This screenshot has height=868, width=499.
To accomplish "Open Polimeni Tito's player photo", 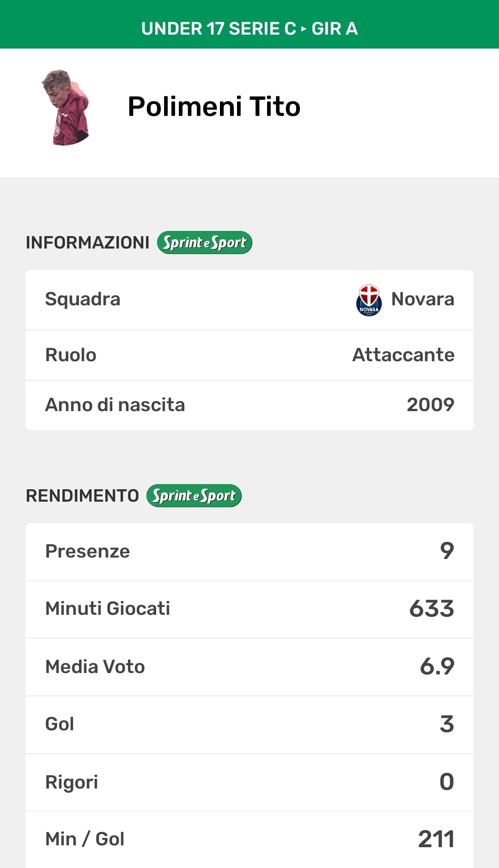I will (67, 108).
